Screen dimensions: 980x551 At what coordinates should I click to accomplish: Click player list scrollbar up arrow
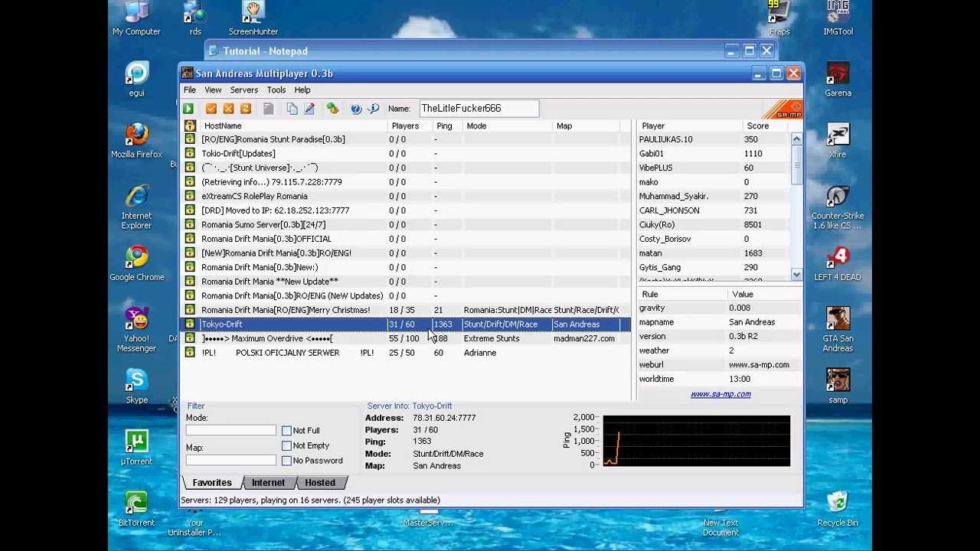796,139
